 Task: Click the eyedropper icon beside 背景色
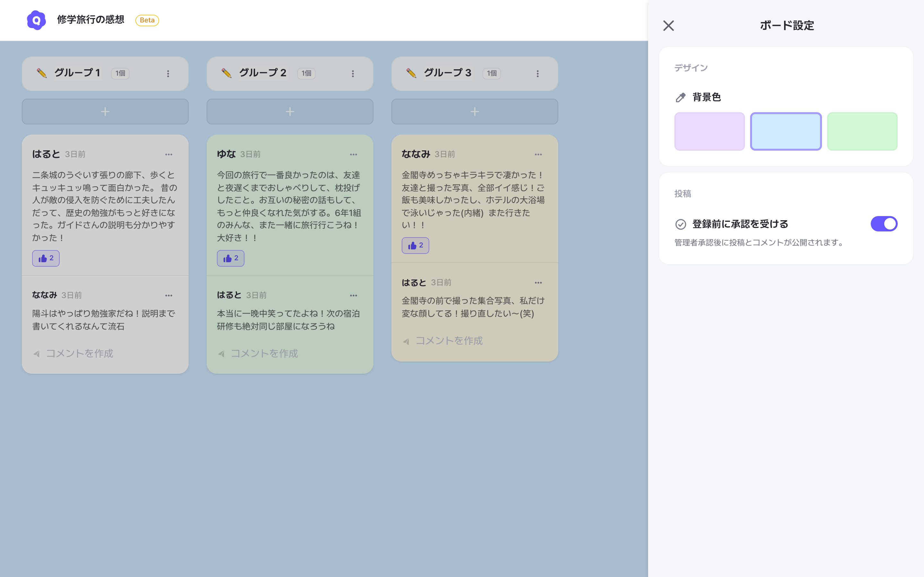680,97
